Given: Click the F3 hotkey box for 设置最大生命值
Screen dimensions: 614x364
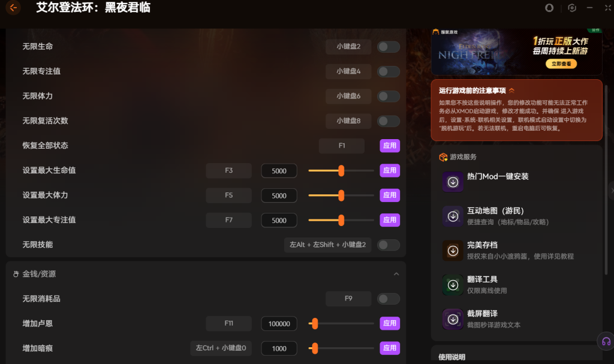Looking at the screenshot, I should click(x=228, y=170).
